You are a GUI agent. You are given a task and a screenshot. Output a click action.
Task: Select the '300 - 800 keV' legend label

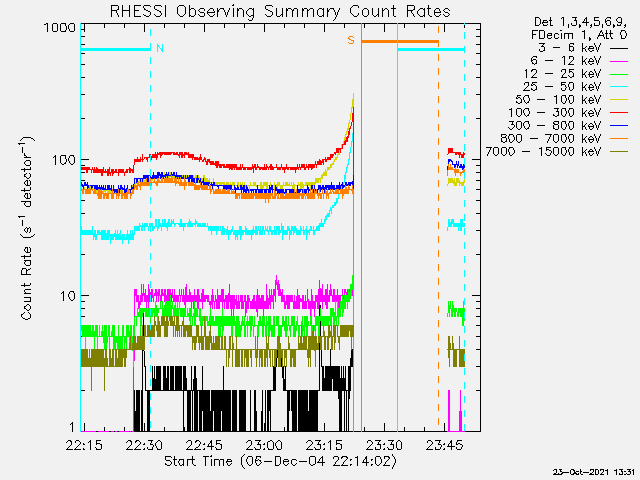tap(555, 126)
